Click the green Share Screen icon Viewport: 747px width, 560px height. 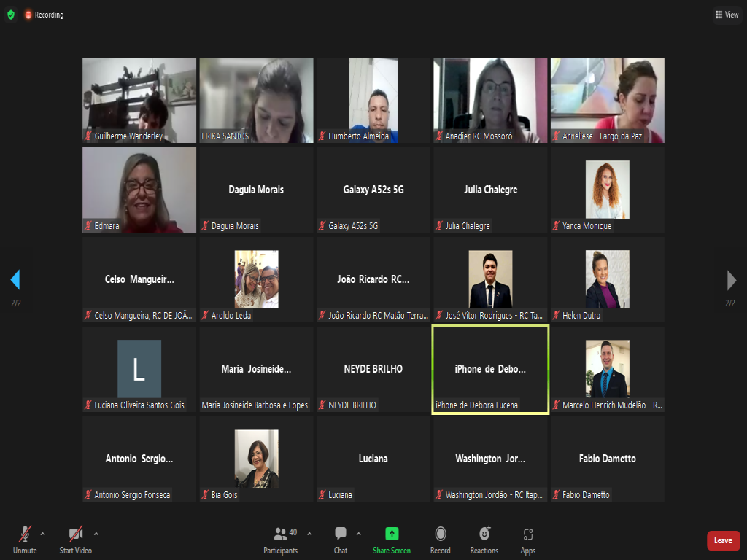[x=392, y=534]
